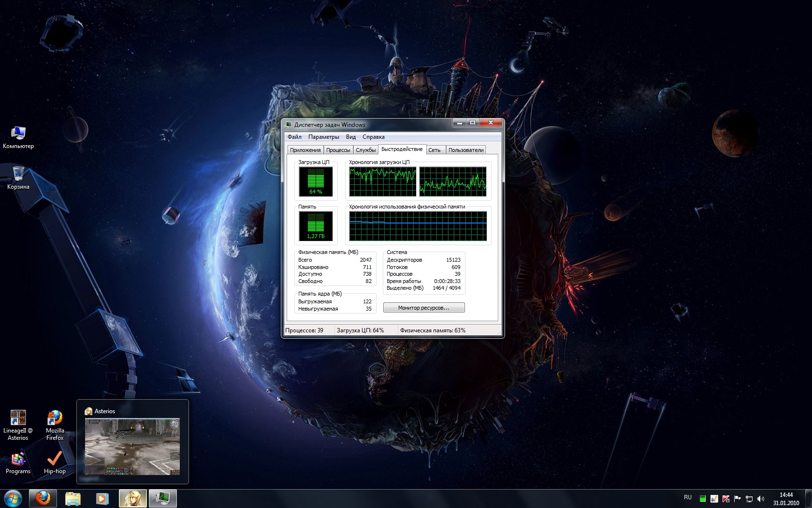Select the Programs desktop icon
This screenshot has height=508, width=812.
point(18,463)
